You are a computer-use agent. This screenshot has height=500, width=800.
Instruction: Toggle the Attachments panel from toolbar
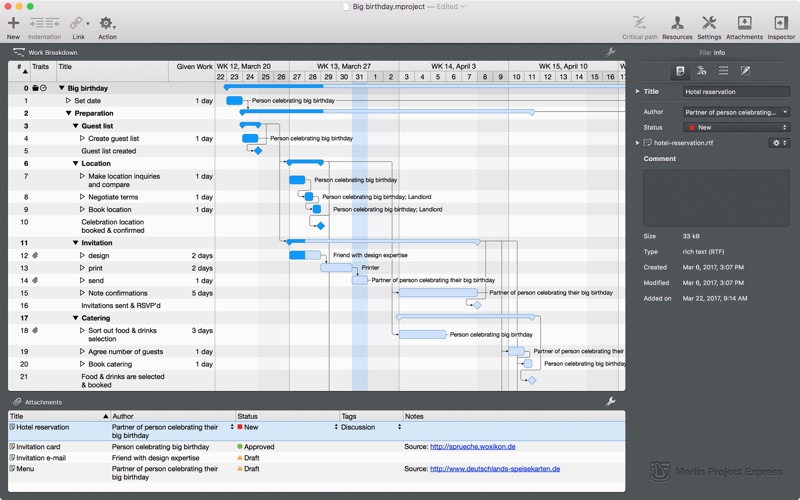tap(744, 23)
